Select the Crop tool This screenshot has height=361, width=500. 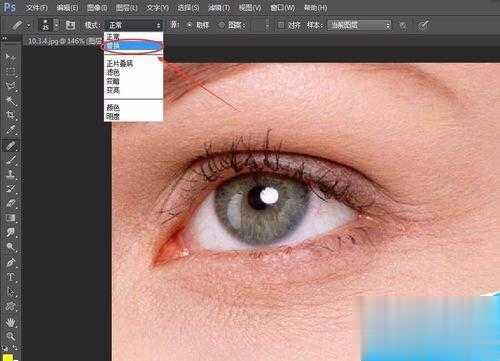(10, 115)
